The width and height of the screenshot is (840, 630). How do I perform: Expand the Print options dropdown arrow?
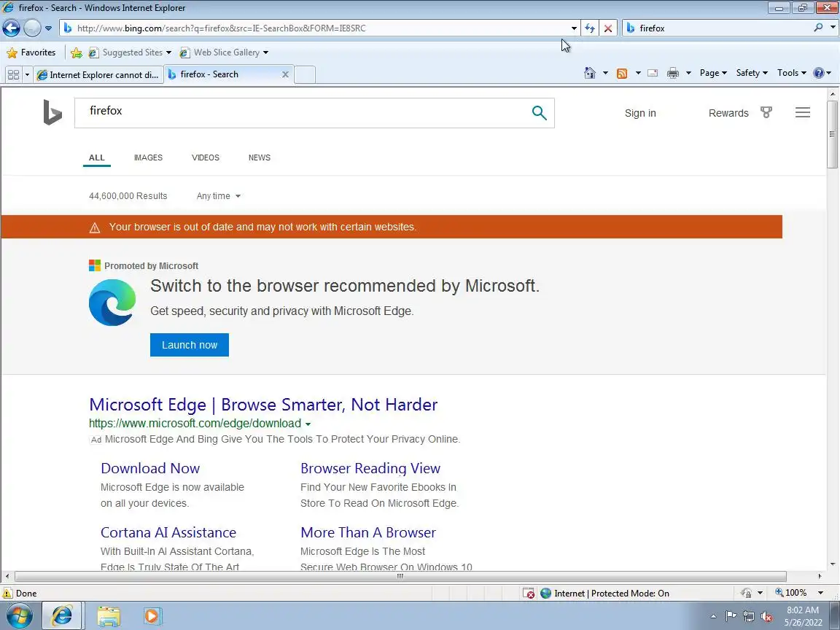[688, 73]
